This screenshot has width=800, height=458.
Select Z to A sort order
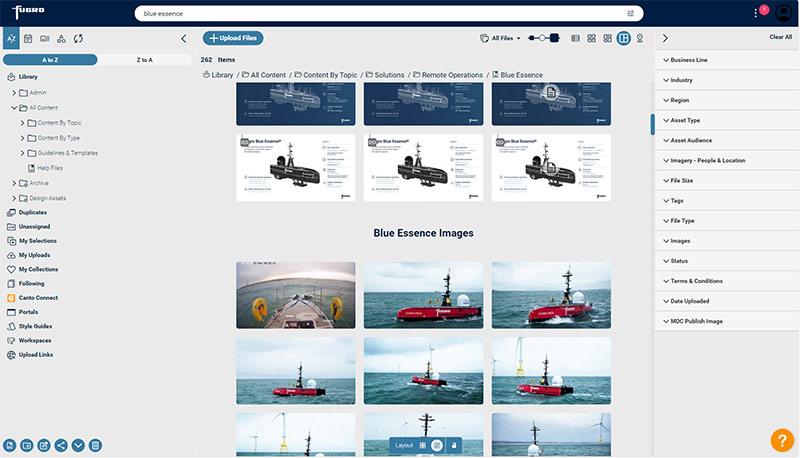pyautogui.click(x=144, y=60)
